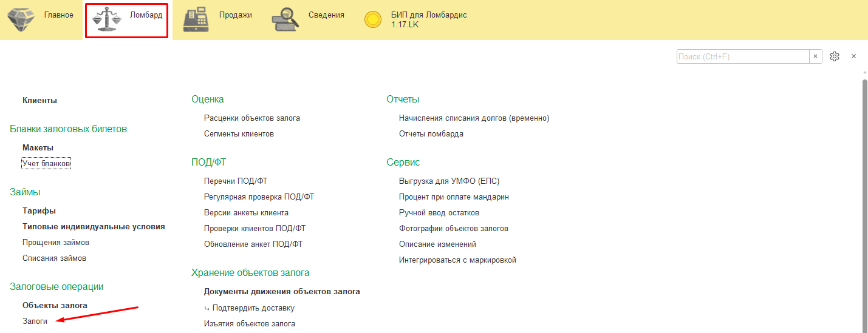The width and height of the screenshot is (868, 333).
Task: Click the cash register icon for Продажи
Action: tap(196, 19)
